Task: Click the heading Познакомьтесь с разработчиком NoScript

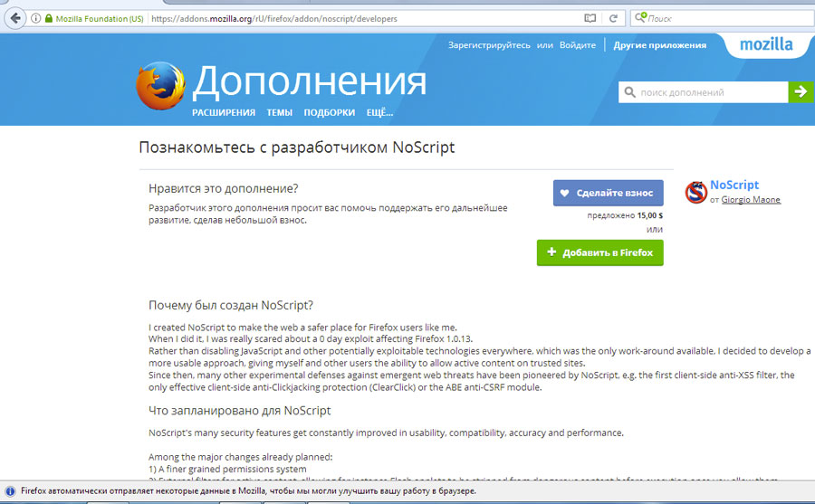Action: [x=297, y=147]
